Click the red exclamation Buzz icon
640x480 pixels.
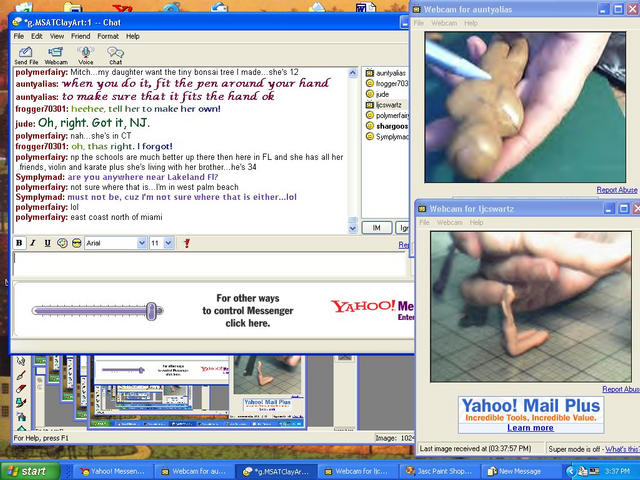(x=187, y=243)
